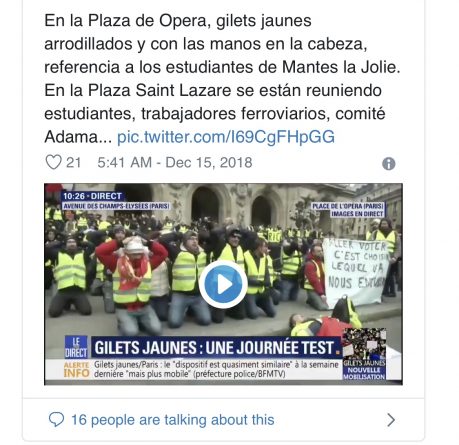Viewport: 459px width, 445px height.
Task: Click the ALERTE INFO ticker label
Action: pyautogui.click(x=77, y=369)
